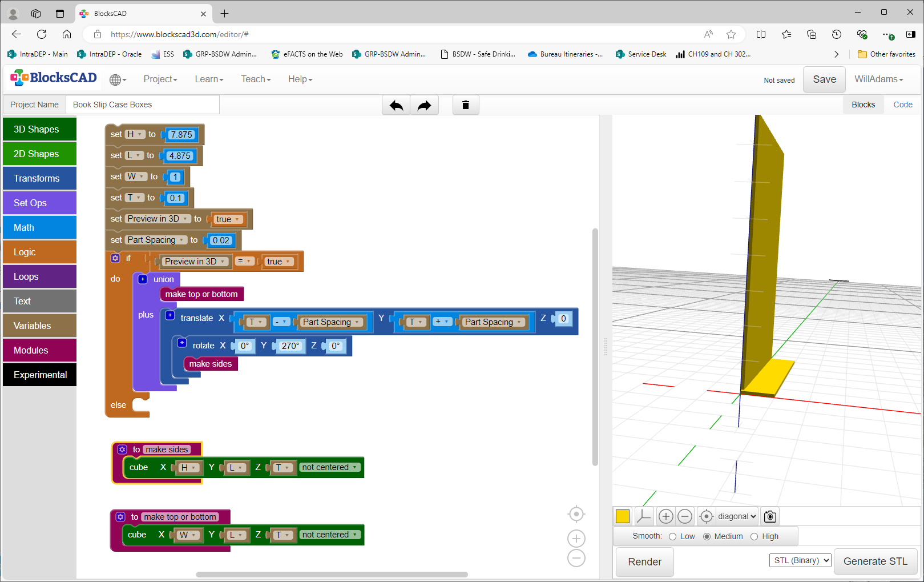Take a picture with camera icon

[x=770, y=516]
